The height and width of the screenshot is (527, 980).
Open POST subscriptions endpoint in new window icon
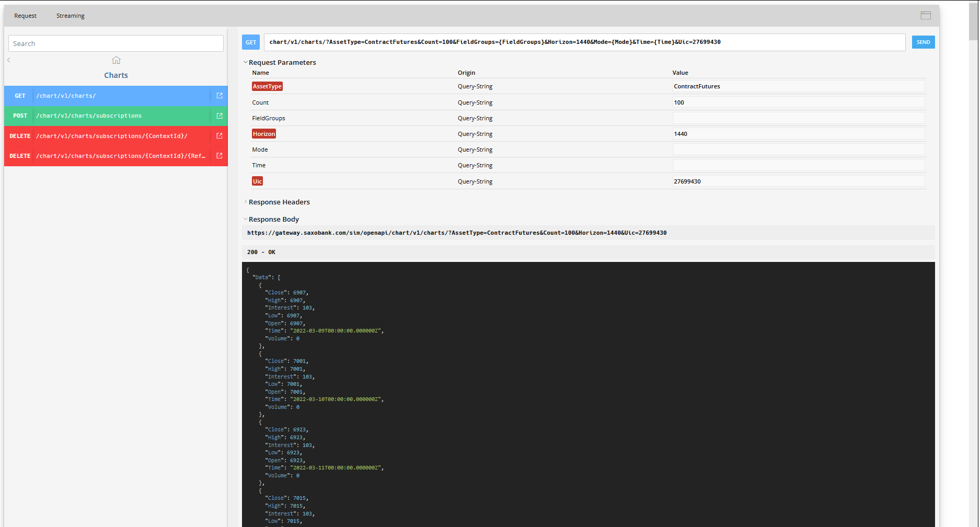(220, 116)
